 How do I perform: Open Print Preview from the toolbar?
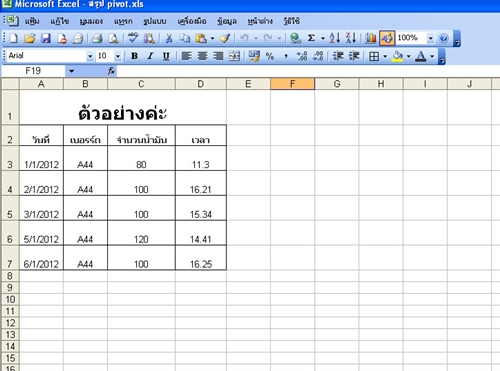tap(113, 39)
